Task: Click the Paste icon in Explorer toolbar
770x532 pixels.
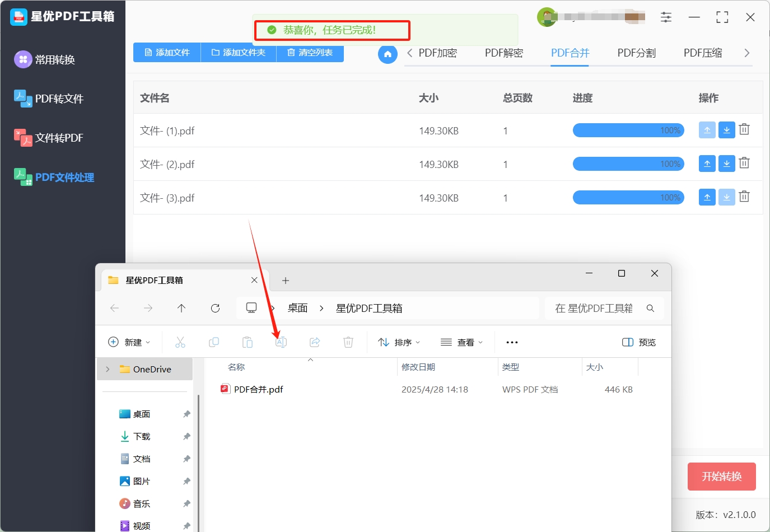Action: 248,342
